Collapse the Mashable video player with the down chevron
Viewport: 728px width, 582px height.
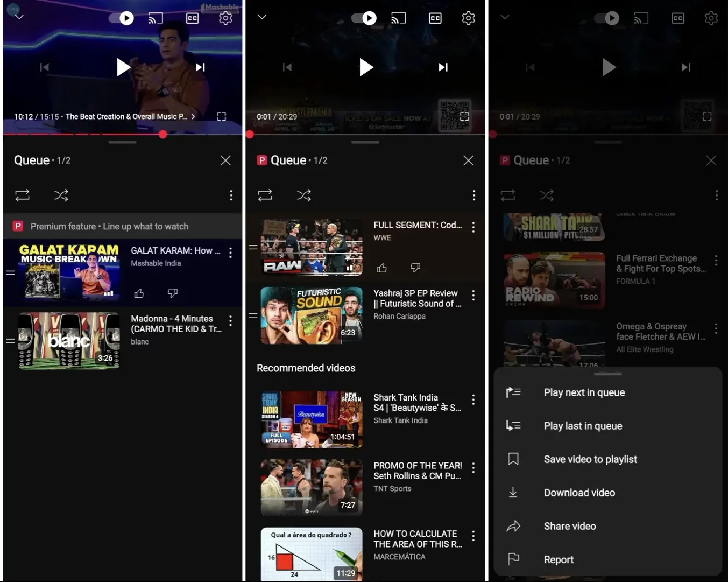click(19, 17)
